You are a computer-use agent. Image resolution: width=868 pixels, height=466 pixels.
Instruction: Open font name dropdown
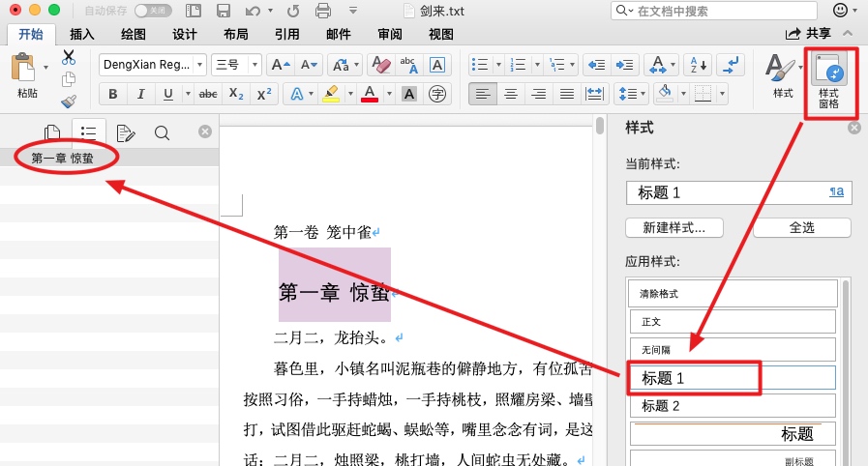tap(200, 65)
